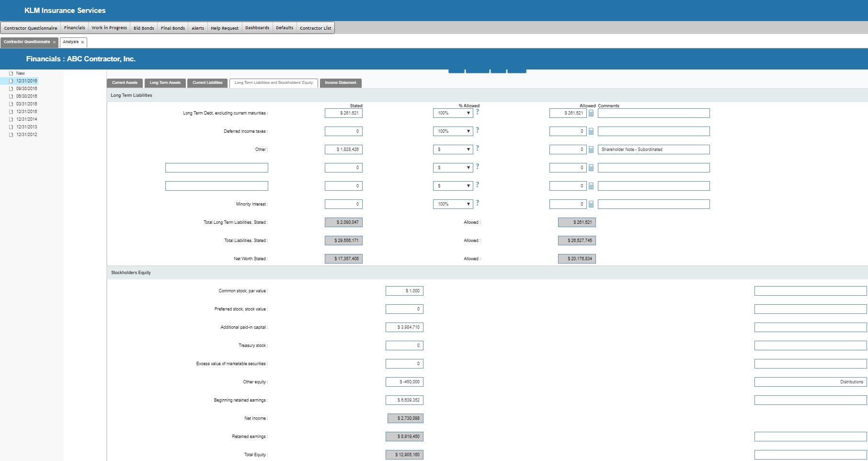Open Minority Interest percent allowed dropdown
868x461 pixels.
453,204
